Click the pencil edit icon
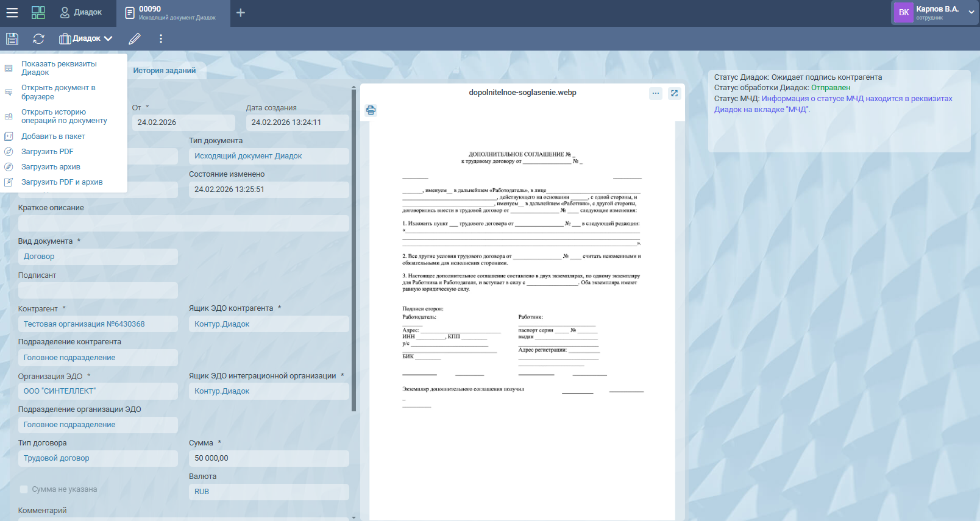 pos(135,39)
